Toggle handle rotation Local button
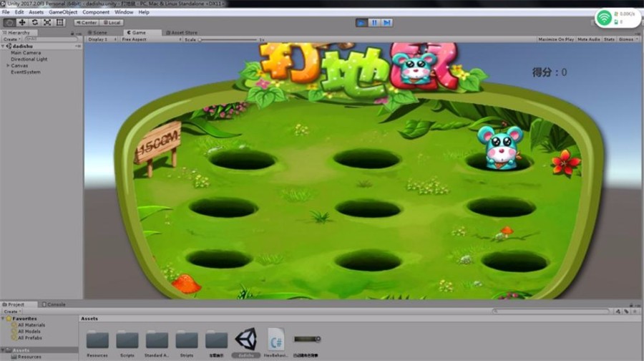 point(112,23)
